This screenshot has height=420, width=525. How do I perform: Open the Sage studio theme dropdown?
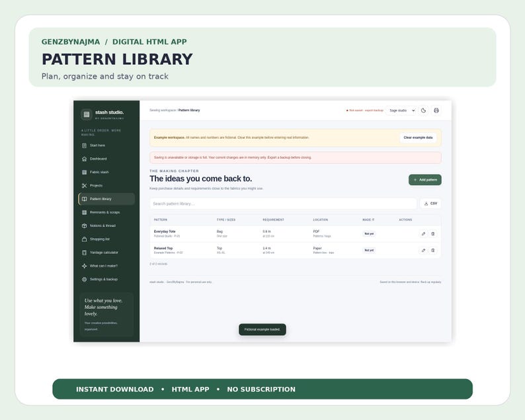(x=401, y=110)
